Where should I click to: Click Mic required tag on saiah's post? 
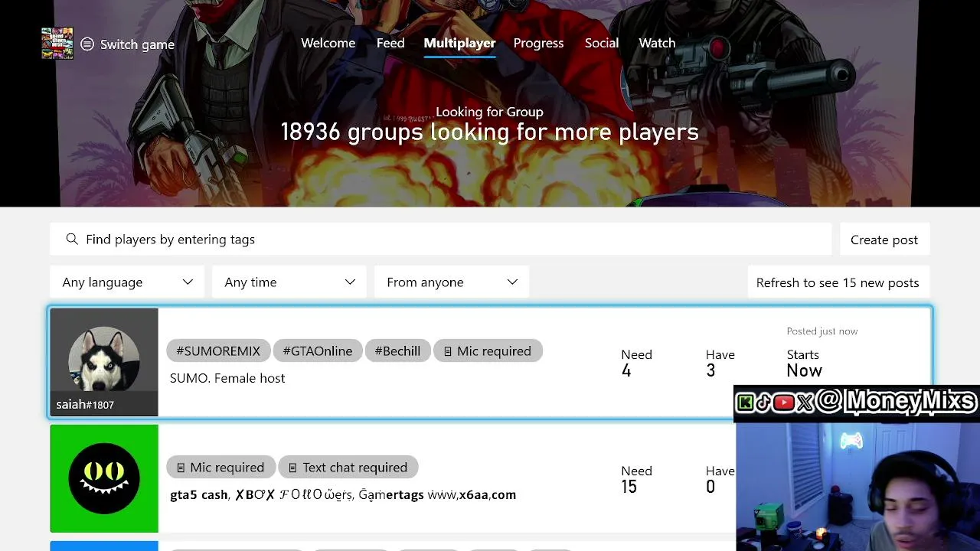click(x=488, y=351)
